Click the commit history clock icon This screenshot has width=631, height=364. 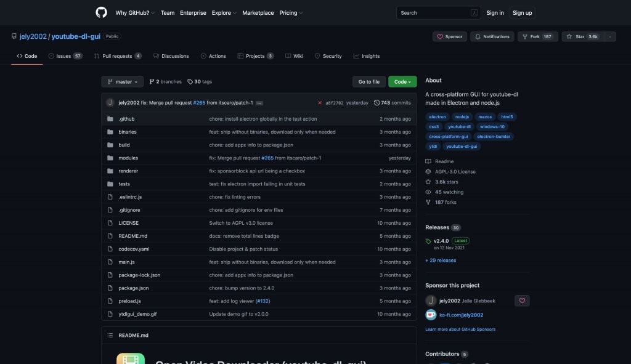click(x=377, y=103)
